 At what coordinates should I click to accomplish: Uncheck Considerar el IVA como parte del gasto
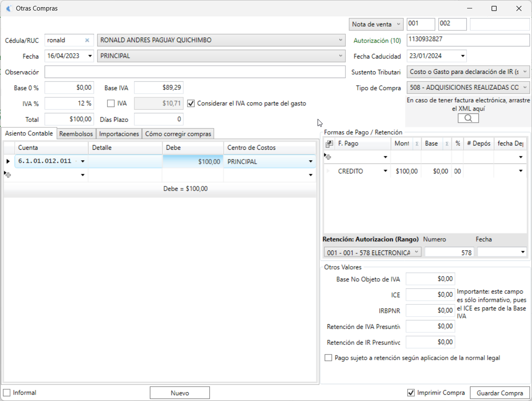tap(191, 103)
